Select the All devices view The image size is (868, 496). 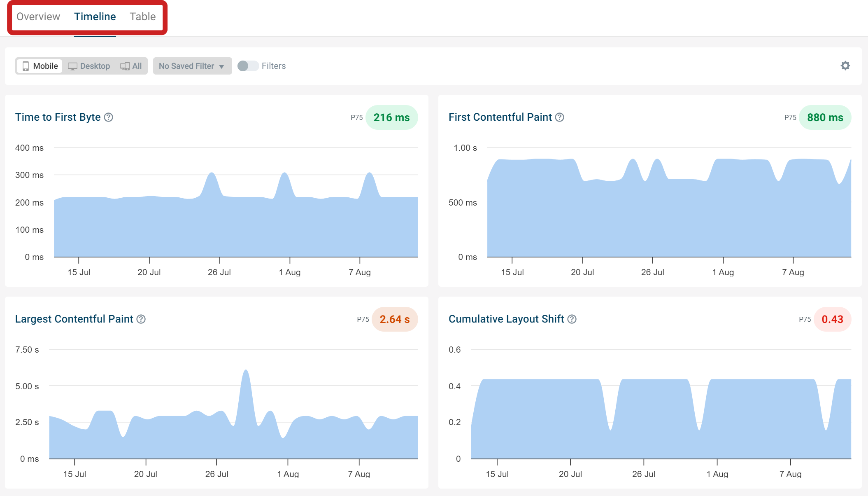click(131, 66)
